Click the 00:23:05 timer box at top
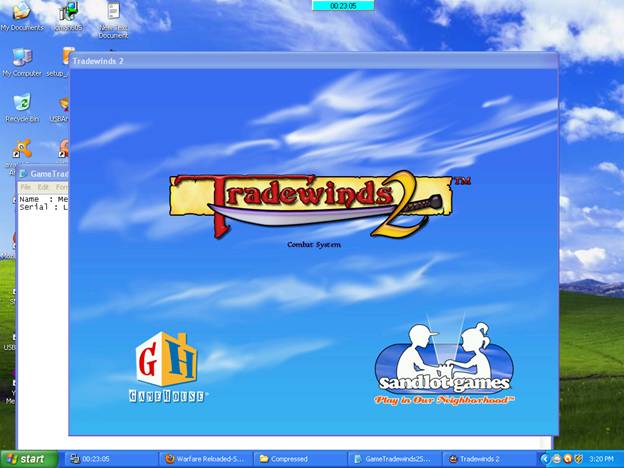Viewport: 624px width, 468px height. pyautogui.click(x=343, y=6)
